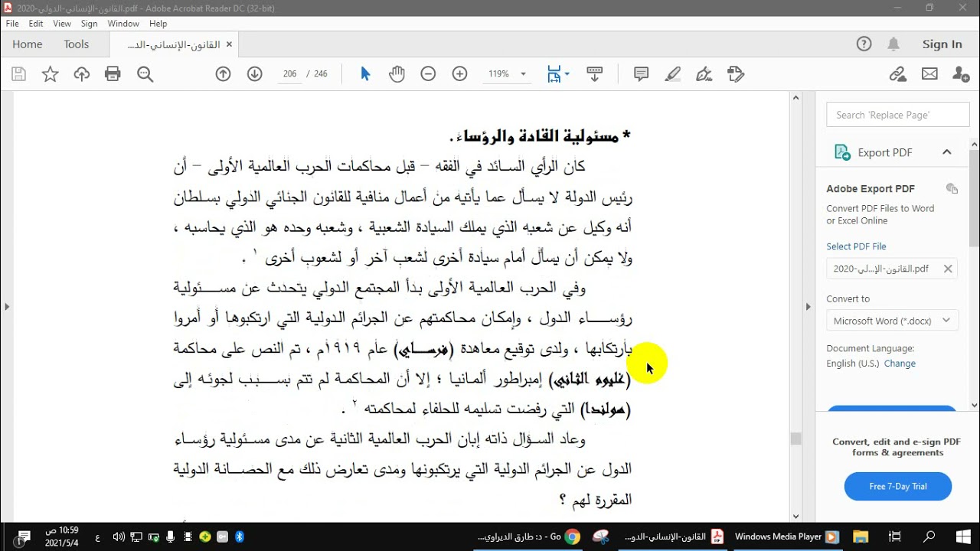Go to next page arrow

pyautogui.click(x=255, y=74)
